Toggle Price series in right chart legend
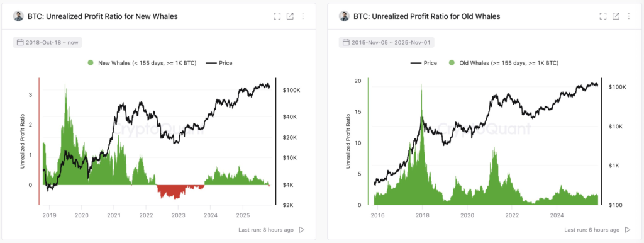644x243 pixels. pos(423,63)
